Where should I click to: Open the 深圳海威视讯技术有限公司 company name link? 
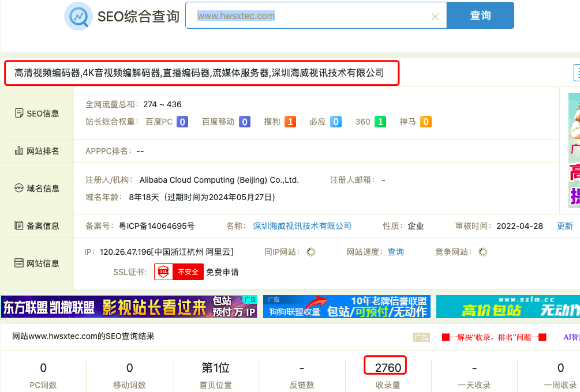click(302, 226)
